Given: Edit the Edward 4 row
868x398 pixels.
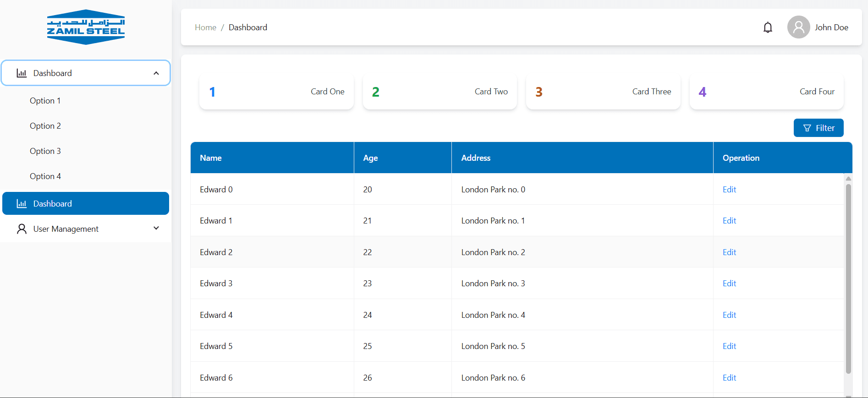Looking at the screenshot, I should pyautogui.click(x=729, y=315).
